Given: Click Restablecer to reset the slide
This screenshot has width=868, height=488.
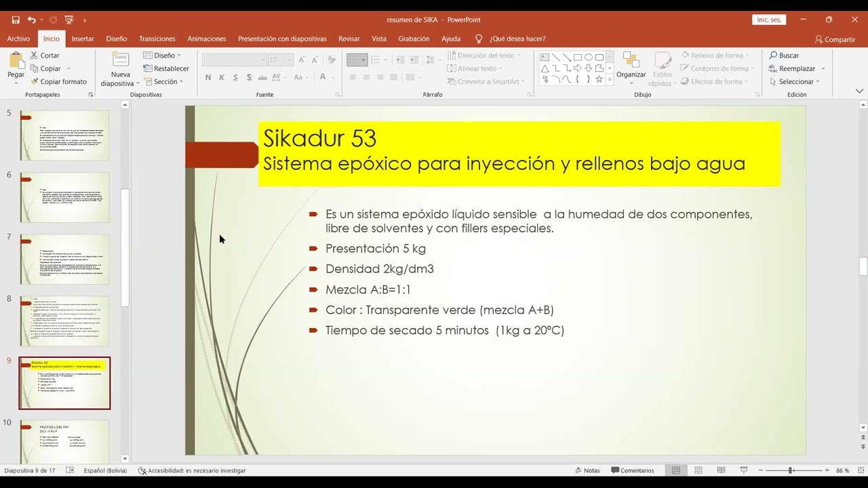Looking at the screenshot, I should [166, 68].
